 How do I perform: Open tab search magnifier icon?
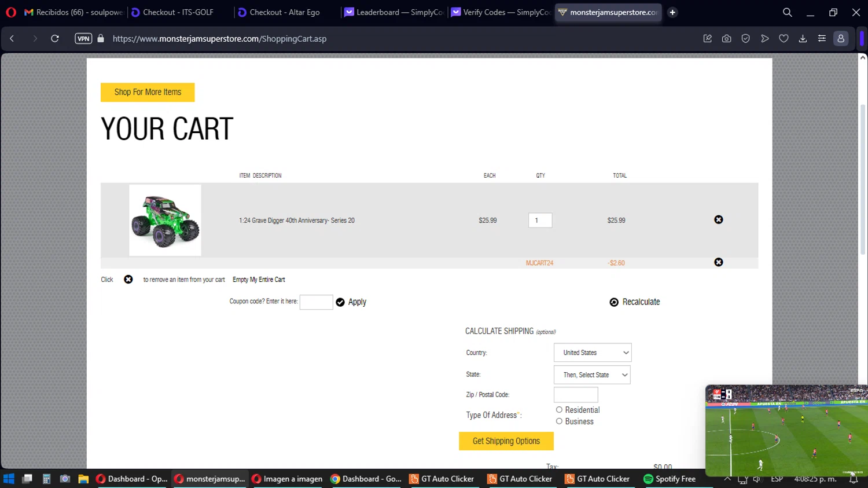pyautogui.click(x=787, y=12)
